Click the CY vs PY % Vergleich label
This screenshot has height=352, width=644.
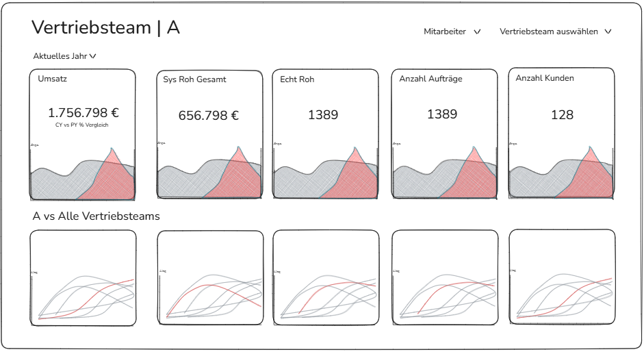point(82,125)
